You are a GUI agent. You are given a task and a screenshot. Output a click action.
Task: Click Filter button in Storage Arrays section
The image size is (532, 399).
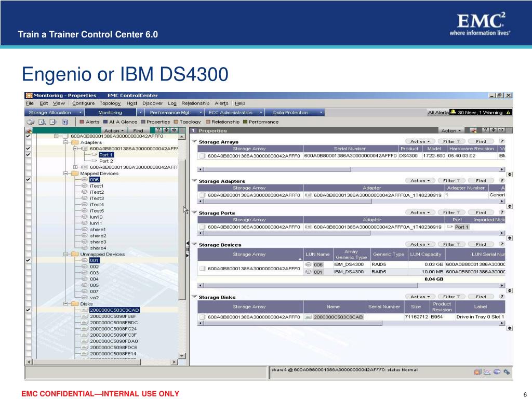tap(451, 141)
